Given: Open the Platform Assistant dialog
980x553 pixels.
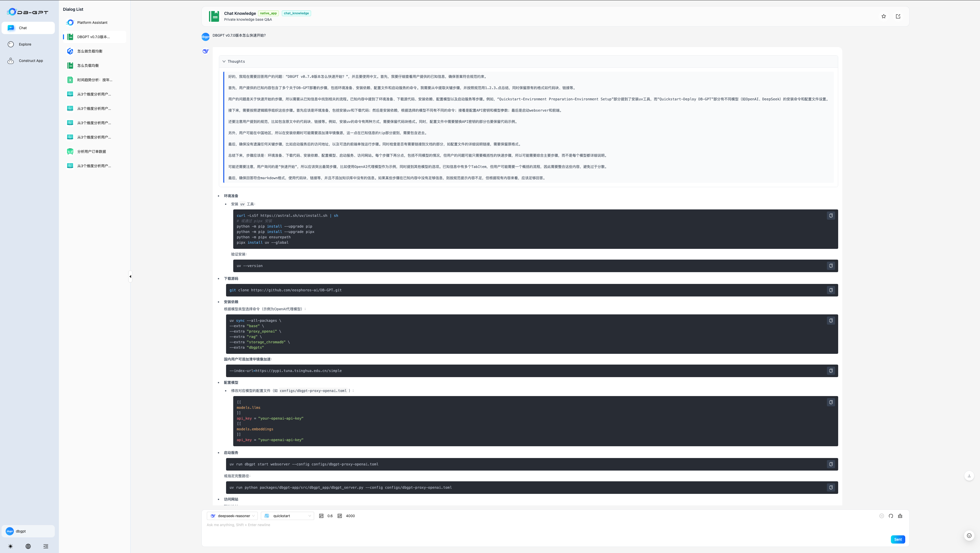Looking at the screenshot, I should pos(92,23).
